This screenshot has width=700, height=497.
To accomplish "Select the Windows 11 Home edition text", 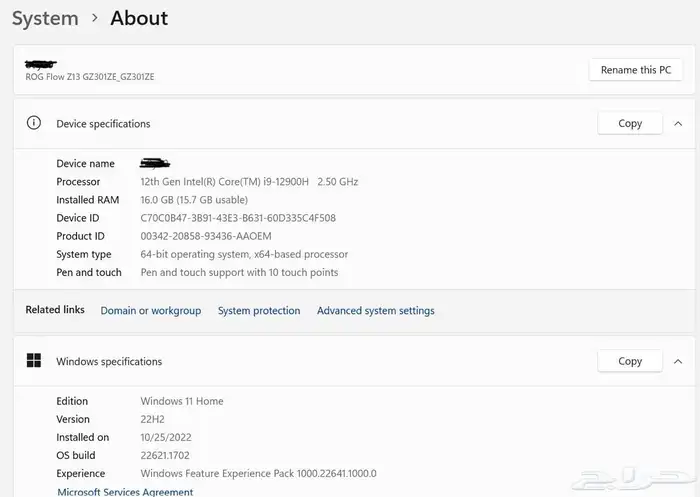I will point(182,401).
